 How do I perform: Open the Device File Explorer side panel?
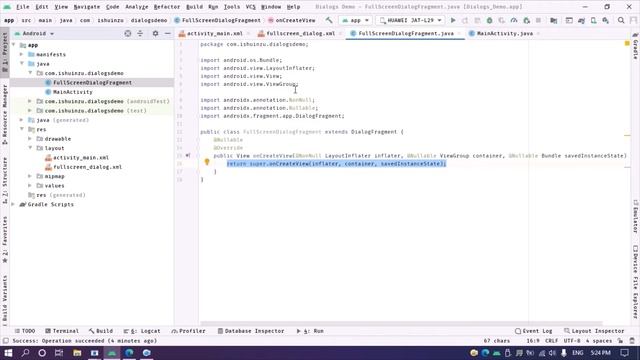pos(636,282)
